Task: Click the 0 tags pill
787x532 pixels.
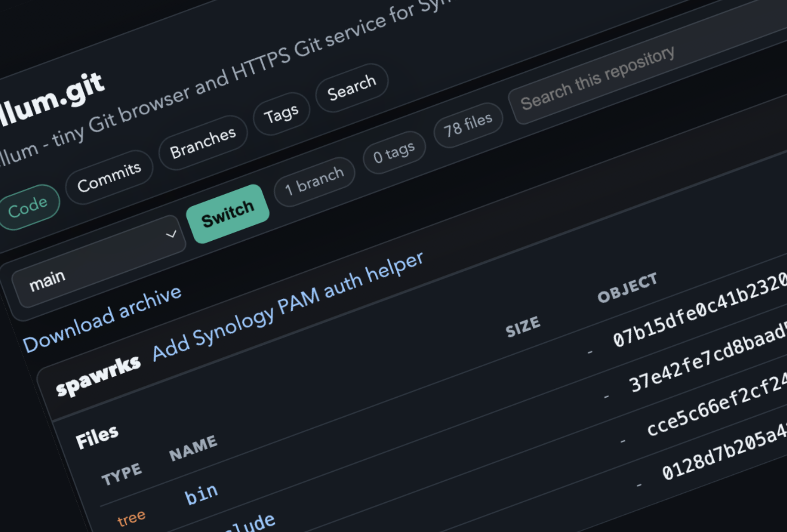Action: (x=394, y=153)
